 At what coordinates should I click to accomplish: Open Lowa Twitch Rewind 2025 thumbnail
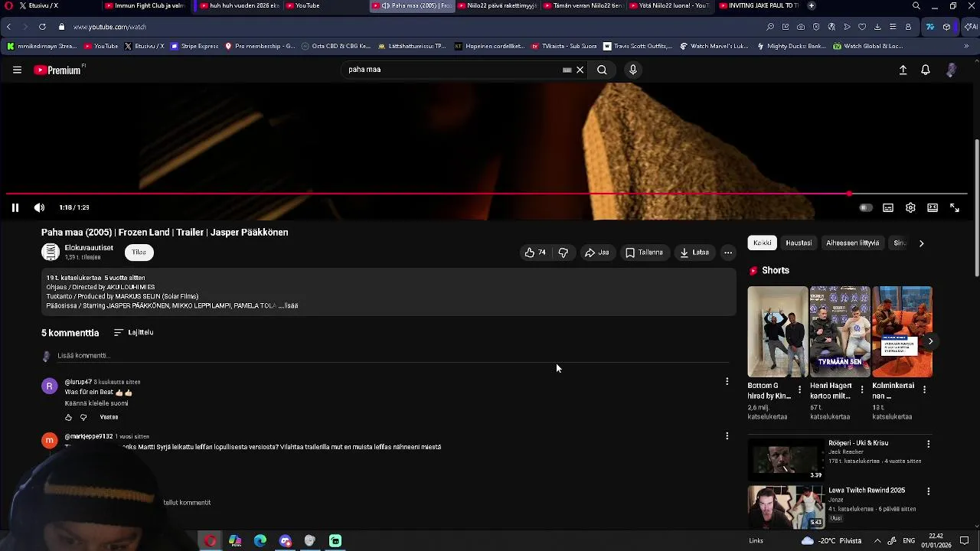[786, 507]
